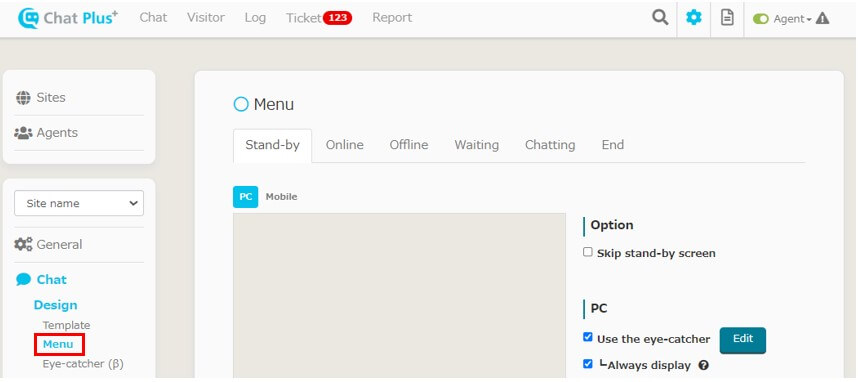Switch to the Waiting tab
Screen dimensions: 858x382
coord(477,145)
